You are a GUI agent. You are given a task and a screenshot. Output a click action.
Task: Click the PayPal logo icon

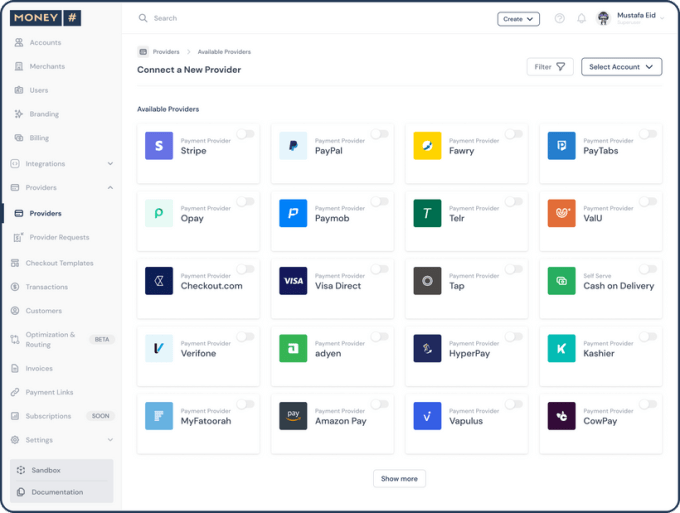pyautogui.click(x=293, y=146)
